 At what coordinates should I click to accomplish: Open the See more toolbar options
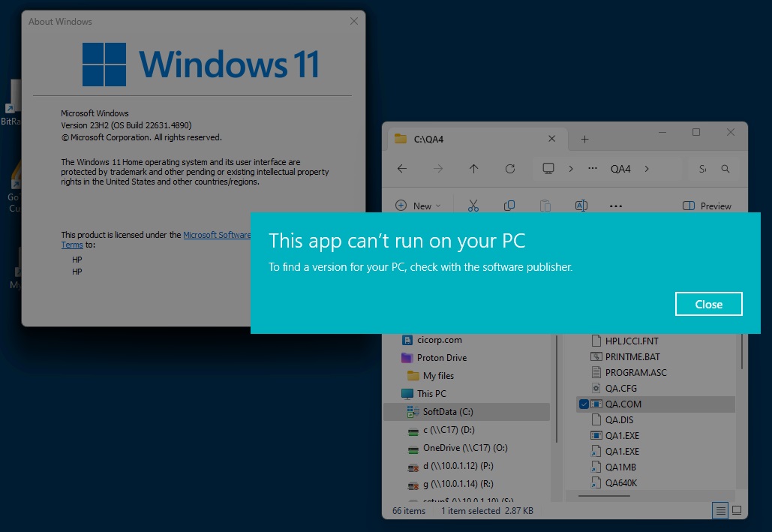(616, 206)
